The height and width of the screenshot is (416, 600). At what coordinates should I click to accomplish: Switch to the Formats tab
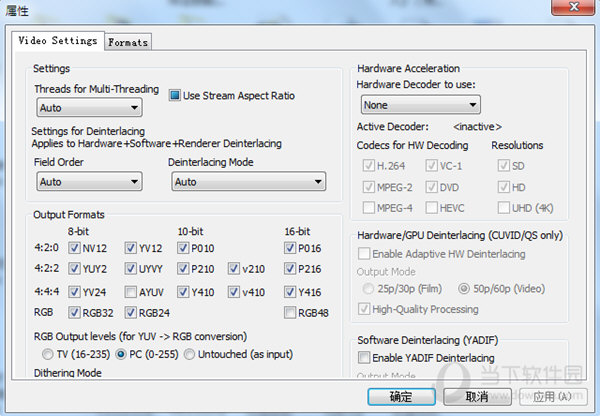coord(128,42)
